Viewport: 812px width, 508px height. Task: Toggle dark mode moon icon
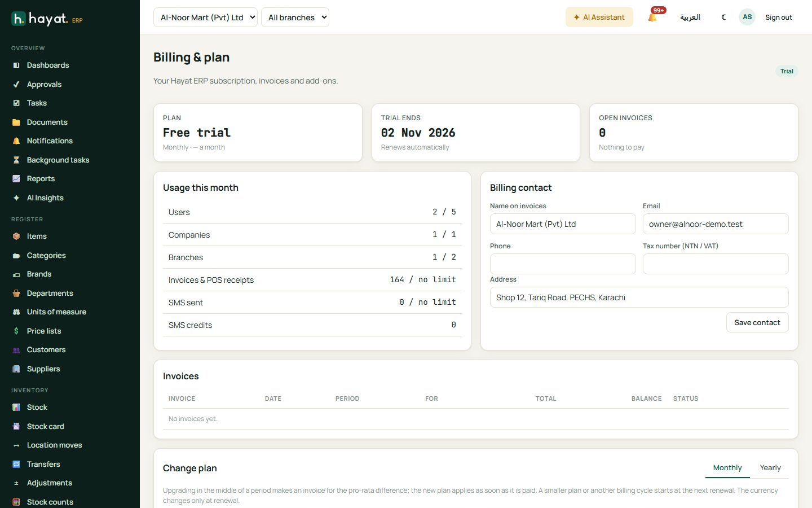[723, 17]
